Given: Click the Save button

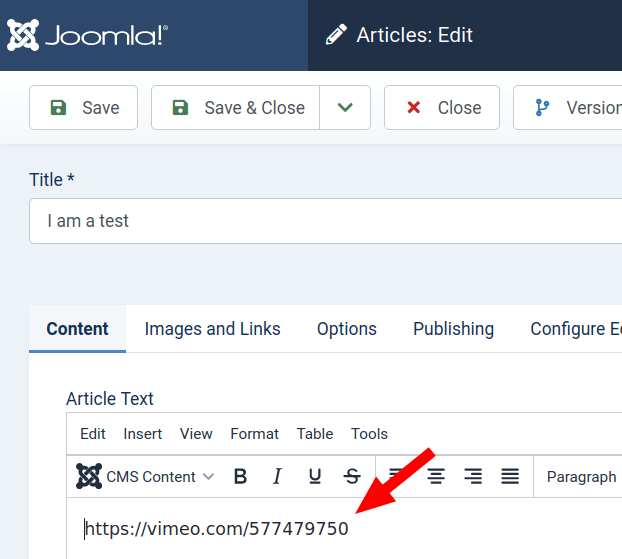Looking at the screenshot, I should (x=84, y=108).
